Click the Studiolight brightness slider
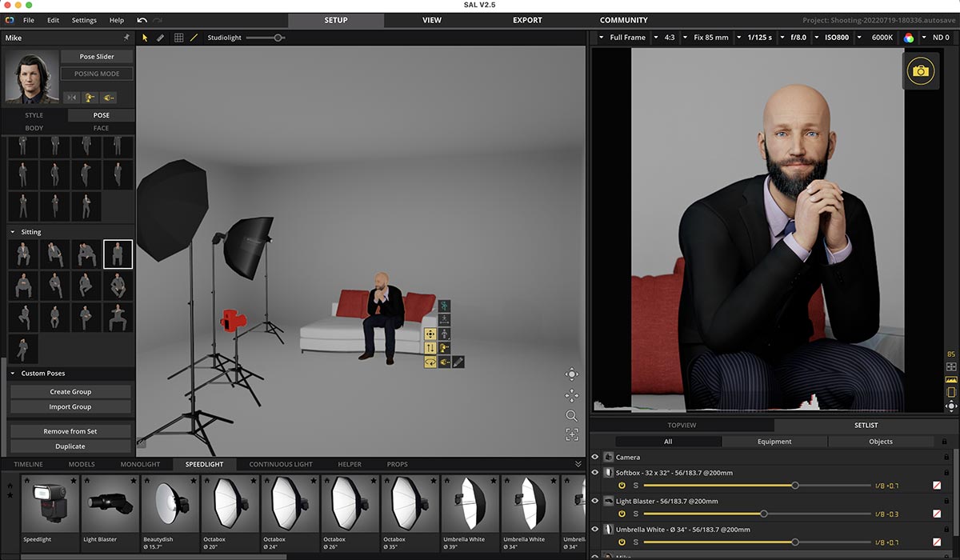Screen dimensions: 960x560 pos(265,38)
